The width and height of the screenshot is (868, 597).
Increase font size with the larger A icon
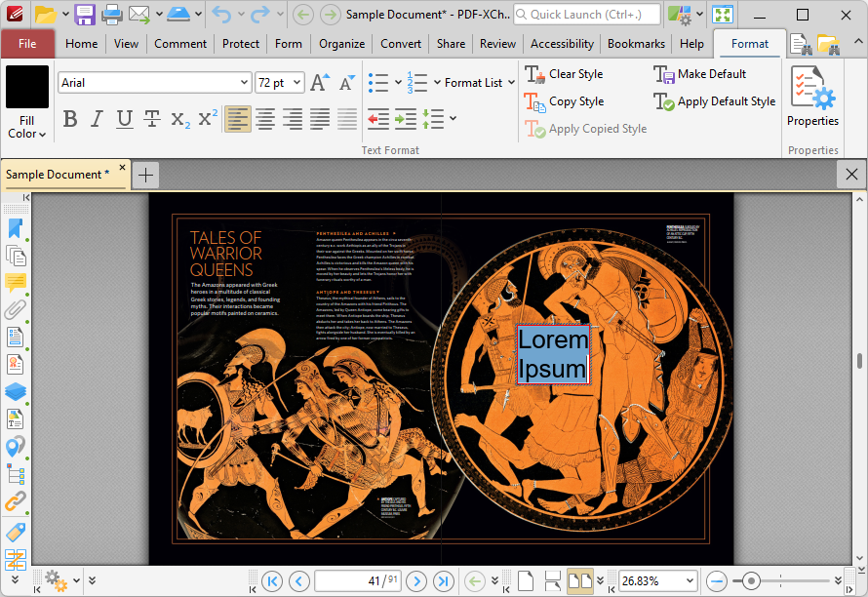(x=320, y=83)
